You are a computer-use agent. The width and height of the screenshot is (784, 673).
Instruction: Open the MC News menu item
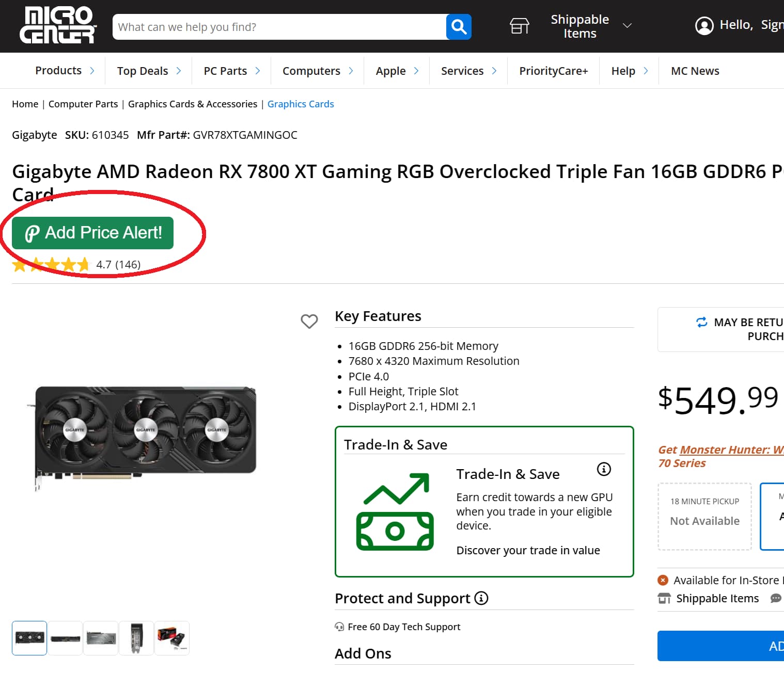(695, 71)
